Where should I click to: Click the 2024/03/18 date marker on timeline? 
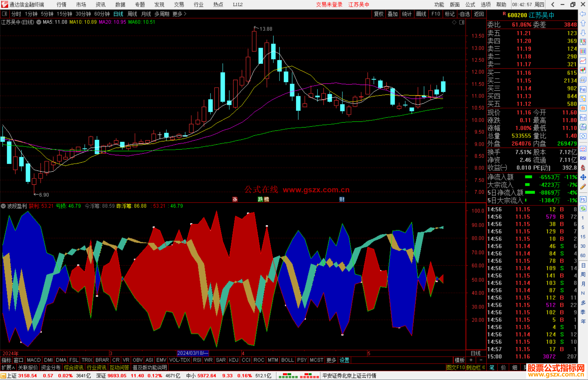(x=192, y=353)
